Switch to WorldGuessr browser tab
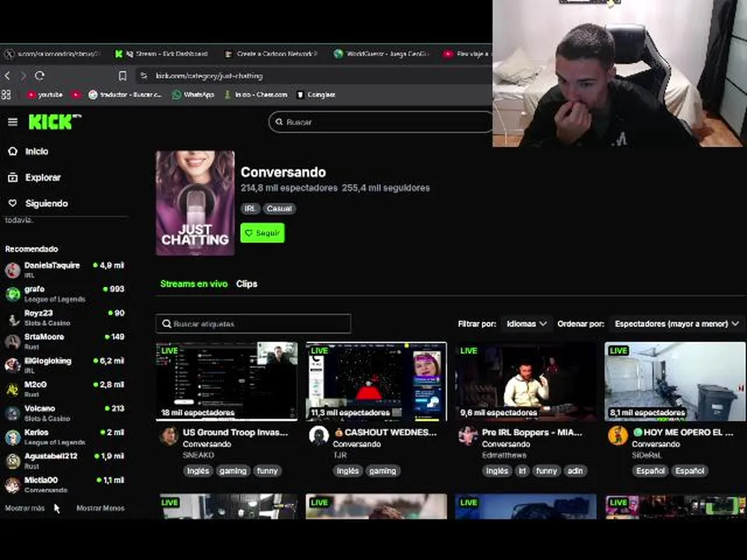Screen dimensions: 747x560 381,54
